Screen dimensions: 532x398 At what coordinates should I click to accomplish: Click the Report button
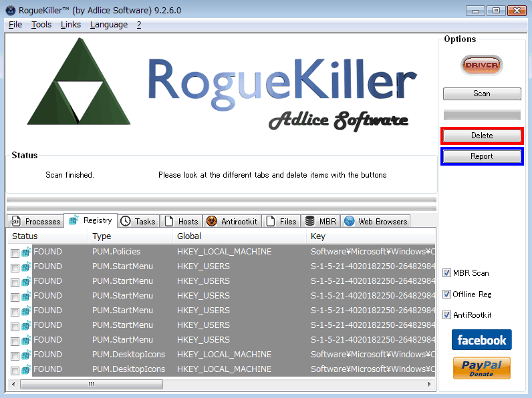(482, 156)
